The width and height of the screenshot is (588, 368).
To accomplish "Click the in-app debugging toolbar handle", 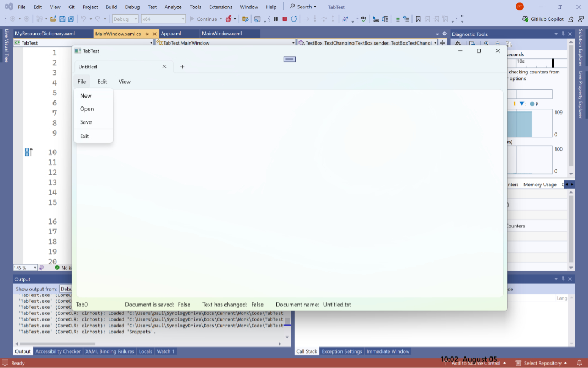I will [290, 59].
